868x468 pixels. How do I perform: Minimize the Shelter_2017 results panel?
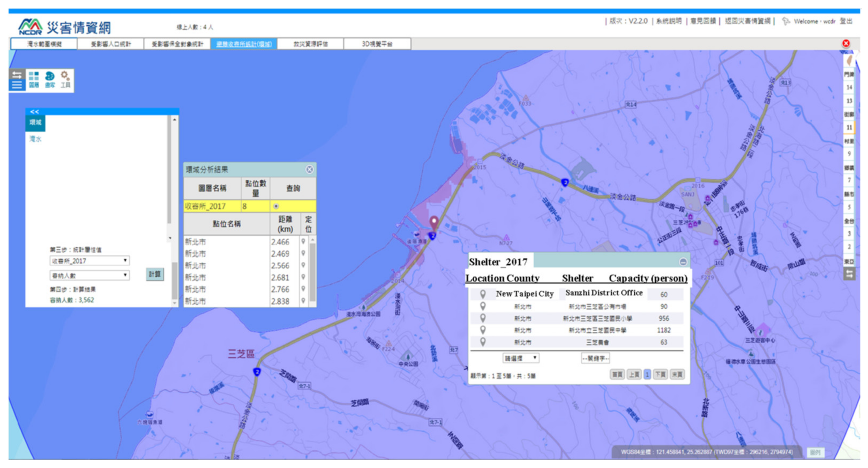point(683,262)
